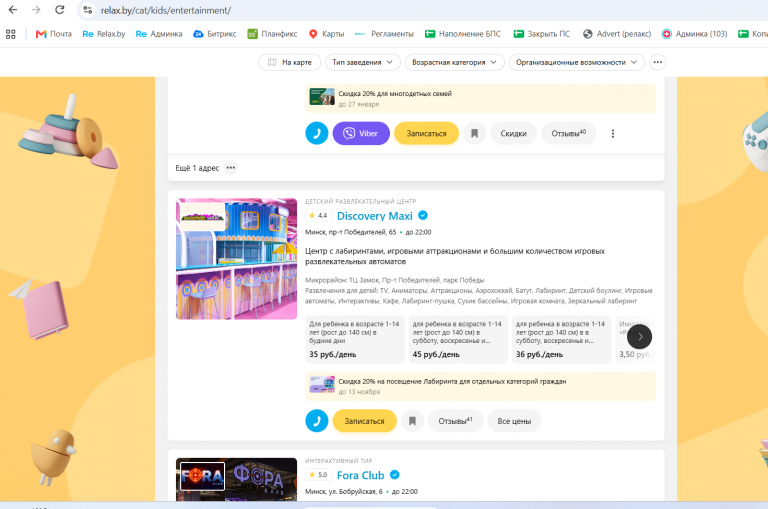Click the Fora Club verified checkmark badge
This screenshot has width=768, height=509.
tap(395, 475)
